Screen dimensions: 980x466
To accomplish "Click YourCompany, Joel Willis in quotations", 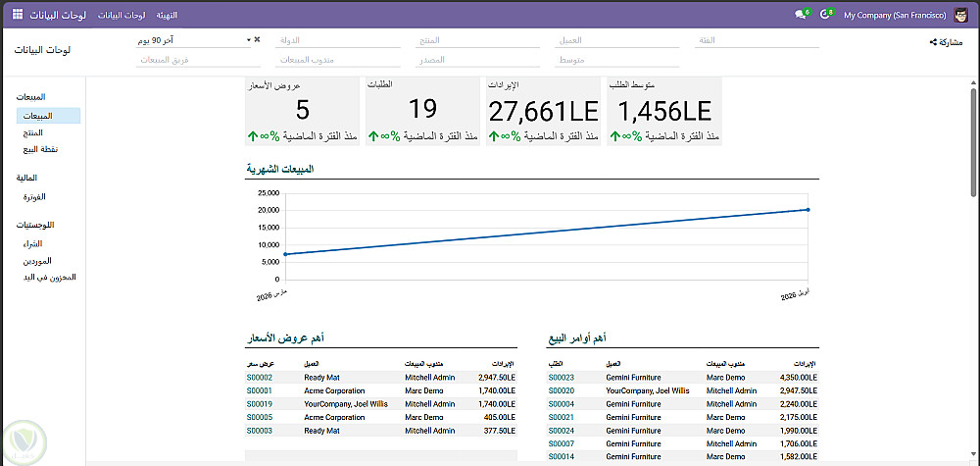I will coord(346,404).
